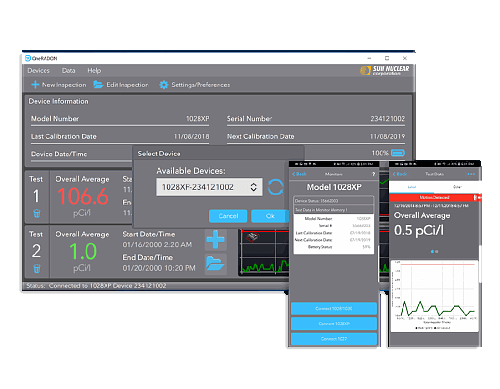Image resolution: width=500 pixels, height=389 pixels.
Task: Click the 0.5 pCi/l value on phone
Action: [419, 230]
